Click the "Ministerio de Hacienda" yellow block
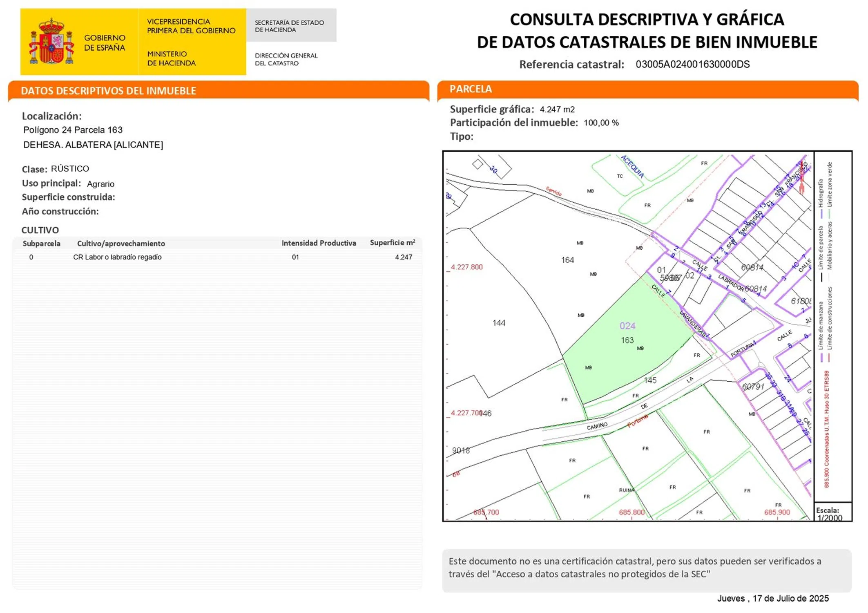868x613 pixels. pyautogui.click(x=171, y=58)
